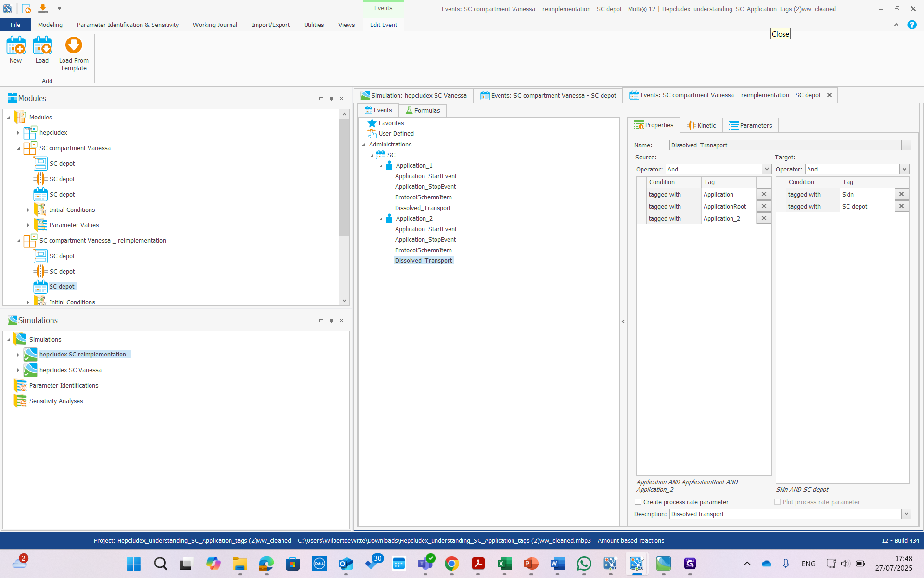Enable Create process rate parameter

[x=638, y=502]
